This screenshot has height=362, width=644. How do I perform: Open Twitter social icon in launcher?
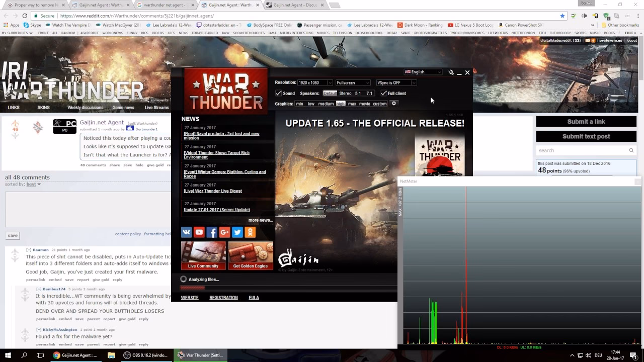coord(237,232)
